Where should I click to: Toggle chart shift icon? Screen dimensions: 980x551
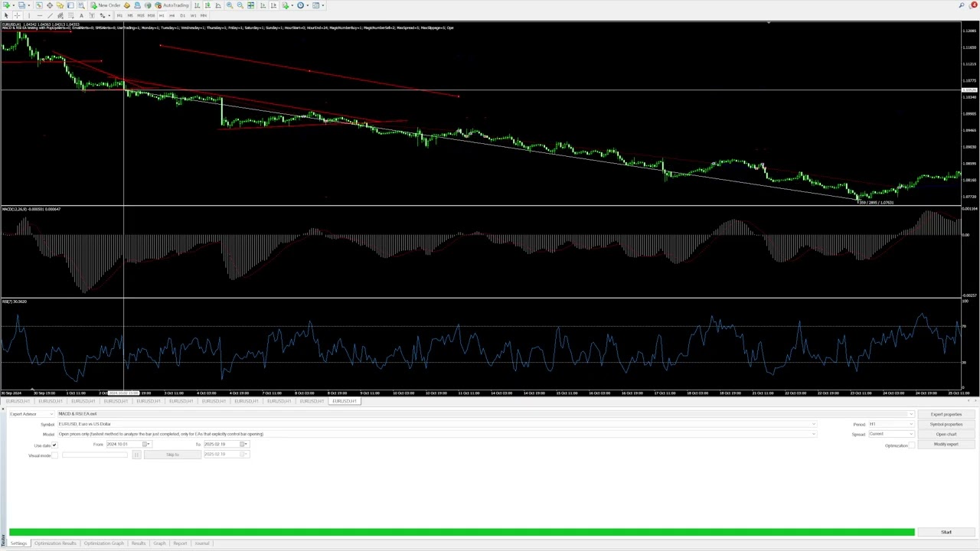(x=273, y=5)
